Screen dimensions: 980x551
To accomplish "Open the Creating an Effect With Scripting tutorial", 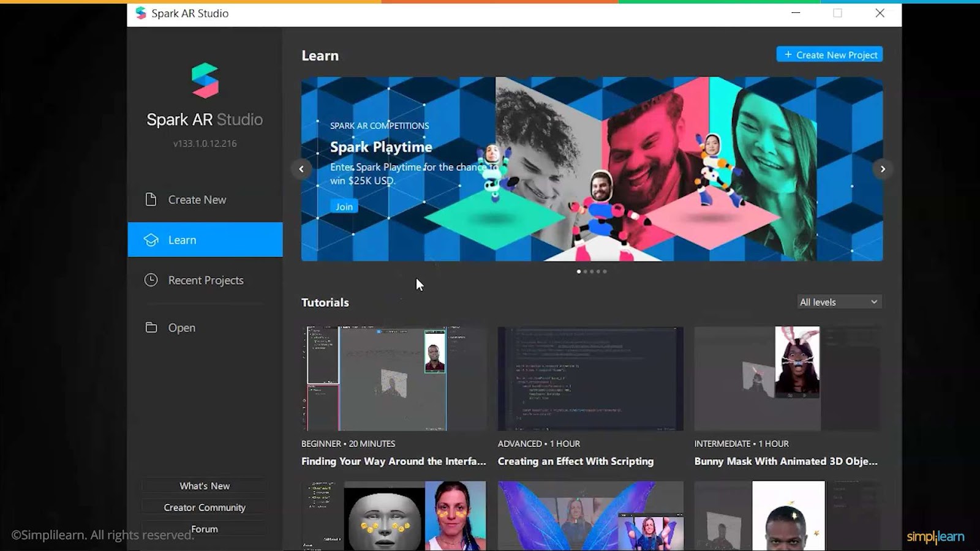I will pyautogui.click(x=590, y=378).
